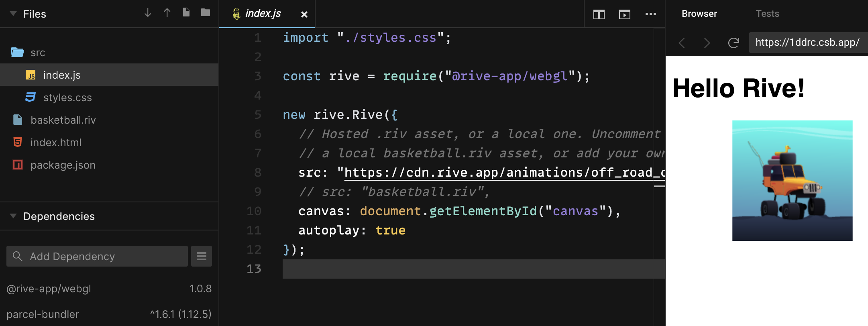Switch to the Browser tab
The height and width of the screenshot is (326, 868).
coord(699,14)
